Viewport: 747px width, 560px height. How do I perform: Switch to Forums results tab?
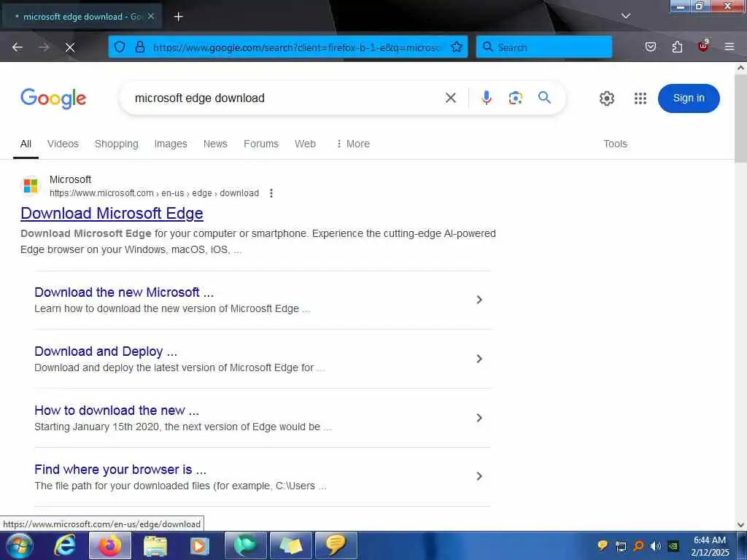[261, 144]
